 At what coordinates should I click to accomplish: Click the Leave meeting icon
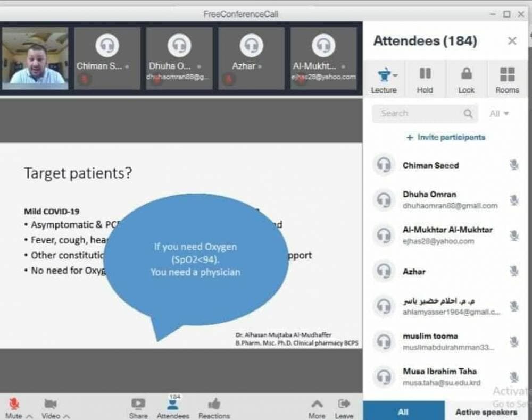[x=344, y=404]
